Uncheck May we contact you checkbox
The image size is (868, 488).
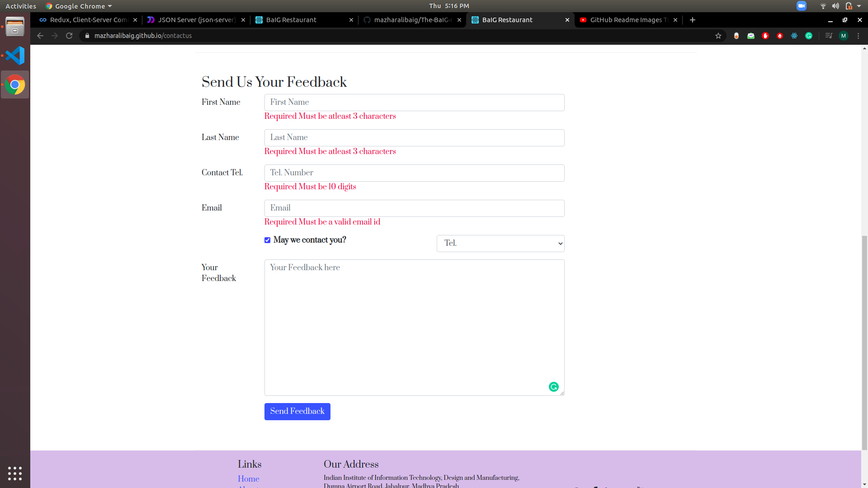pyautogui.click(x=268, y=240)
